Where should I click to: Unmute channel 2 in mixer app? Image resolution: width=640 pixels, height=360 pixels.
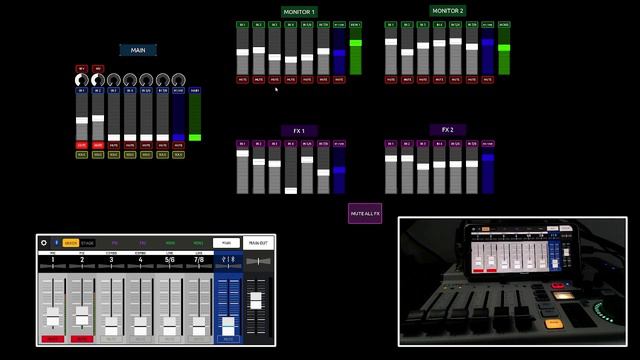click(82, 339)
